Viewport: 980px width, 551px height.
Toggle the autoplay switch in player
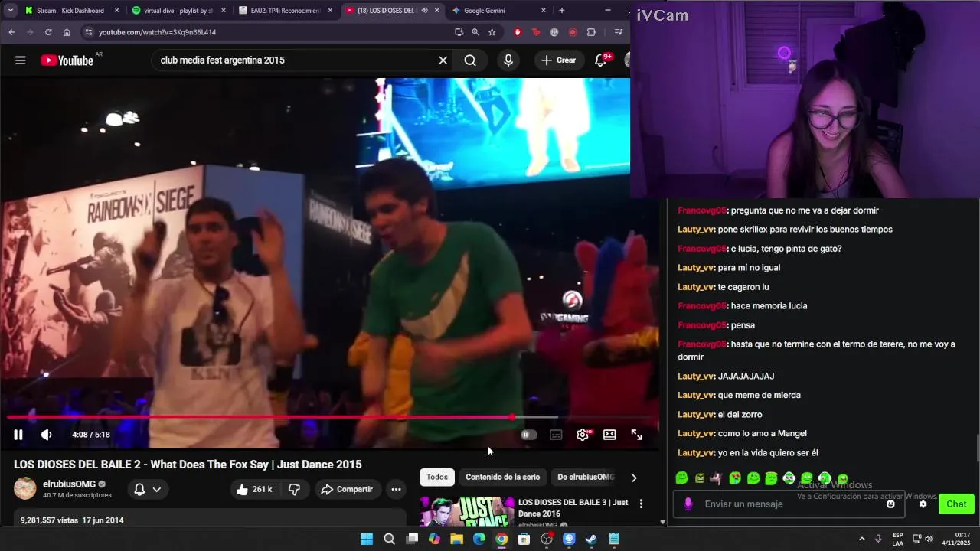point(528,435)
